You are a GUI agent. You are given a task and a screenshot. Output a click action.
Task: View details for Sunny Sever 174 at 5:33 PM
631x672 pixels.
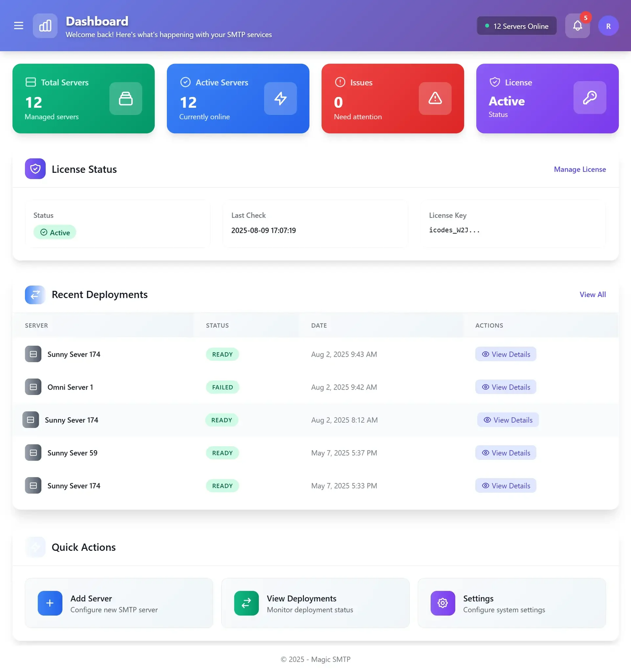point(506,486)
